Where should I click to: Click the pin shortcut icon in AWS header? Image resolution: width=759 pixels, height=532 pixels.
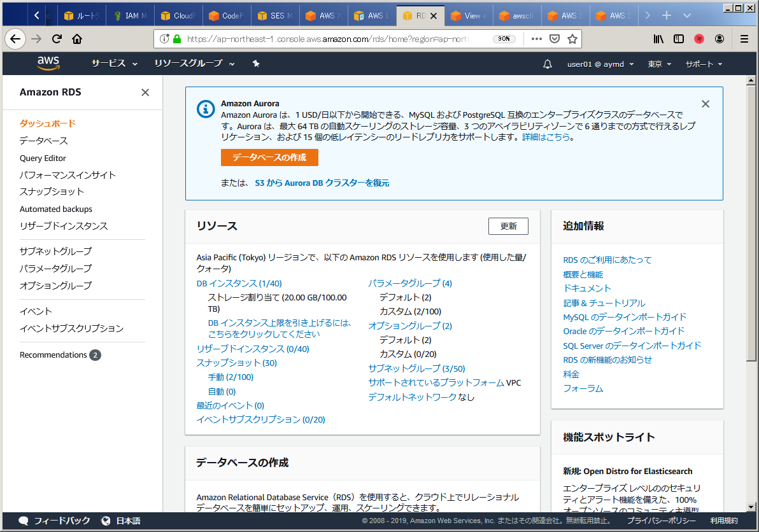(256, 64)
